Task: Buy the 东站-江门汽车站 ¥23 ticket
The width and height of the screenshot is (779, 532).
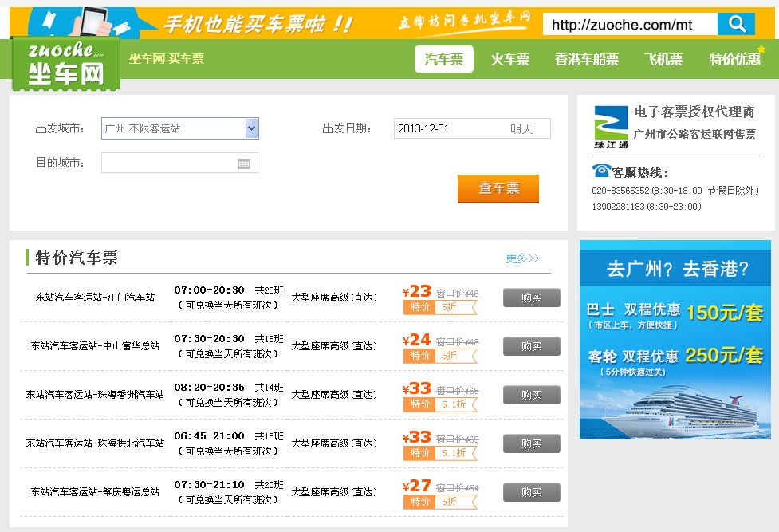Action: point(531,297)
